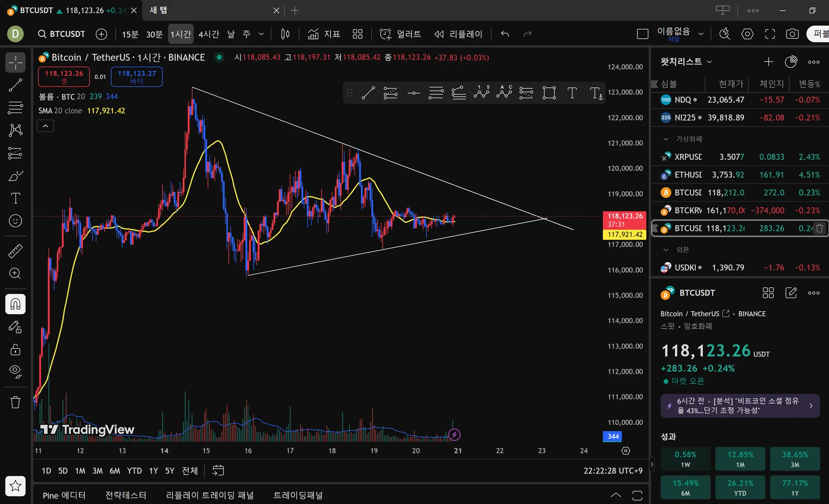Image resolution: width=829 pixels, height=504 pixels.
Task: Select the trend line tool in left sidebar
Action: (x=15, y=85)
